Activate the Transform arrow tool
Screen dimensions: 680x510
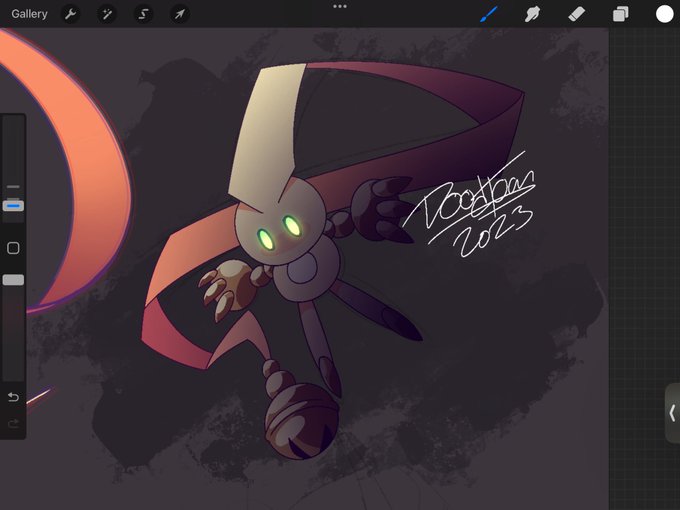[x=180, y=14]
